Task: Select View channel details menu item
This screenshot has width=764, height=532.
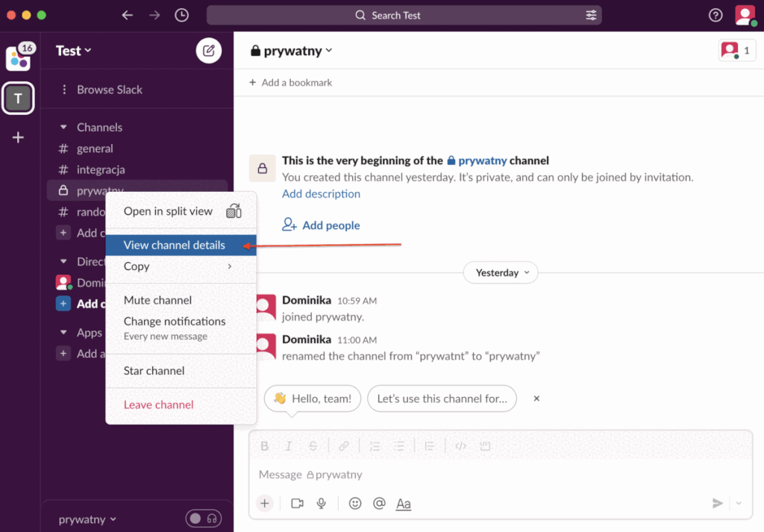Action: [x=174, y=245]
